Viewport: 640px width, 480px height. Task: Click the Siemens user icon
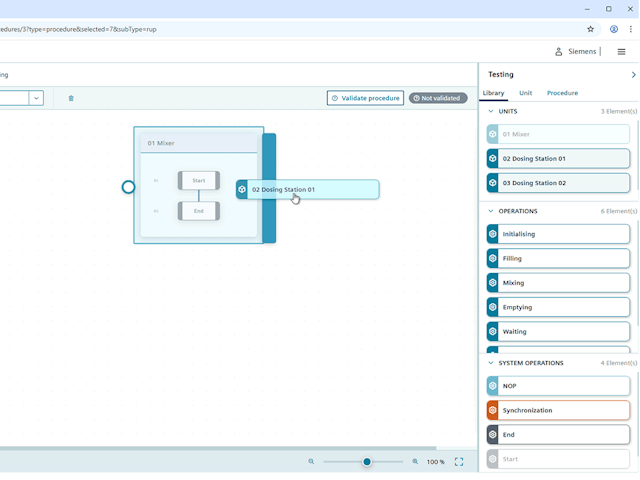[558, 51]
